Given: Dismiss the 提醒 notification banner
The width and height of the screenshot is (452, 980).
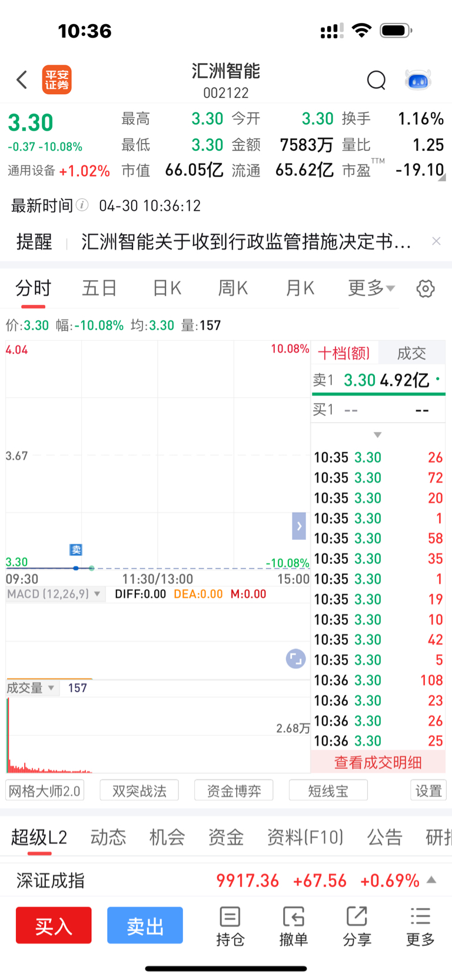Looking at the screenshot, I should click(x=436, y=241).
